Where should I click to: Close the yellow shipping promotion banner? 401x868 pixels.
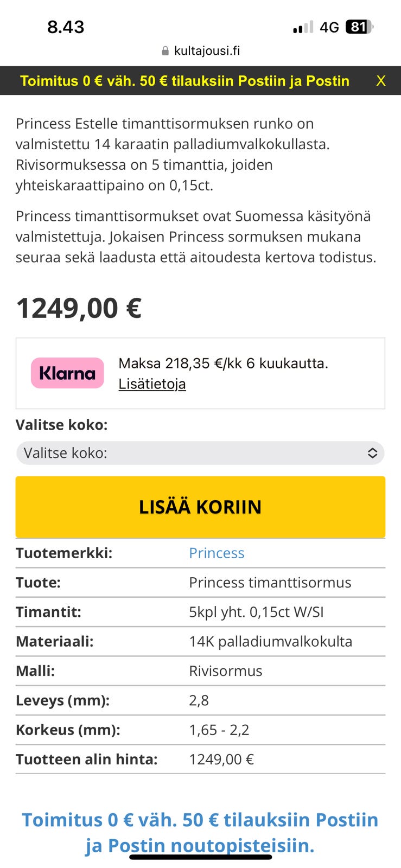tap(381, 81)
